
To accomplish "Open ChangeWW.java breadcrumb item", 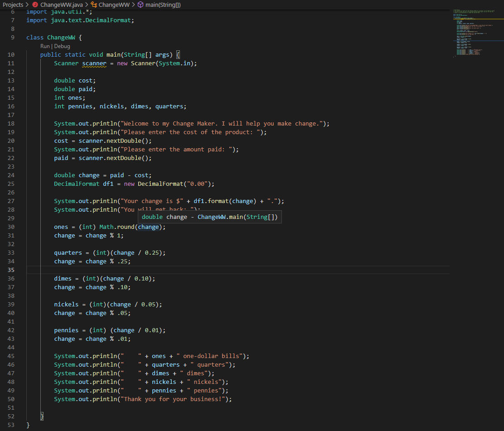I will (61, 5).
